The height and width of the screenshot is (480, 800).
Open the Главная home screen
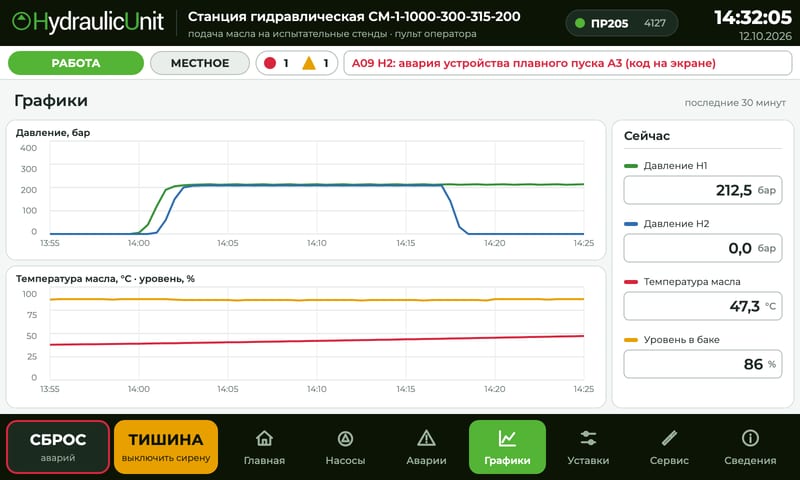(x=264, y=447)
